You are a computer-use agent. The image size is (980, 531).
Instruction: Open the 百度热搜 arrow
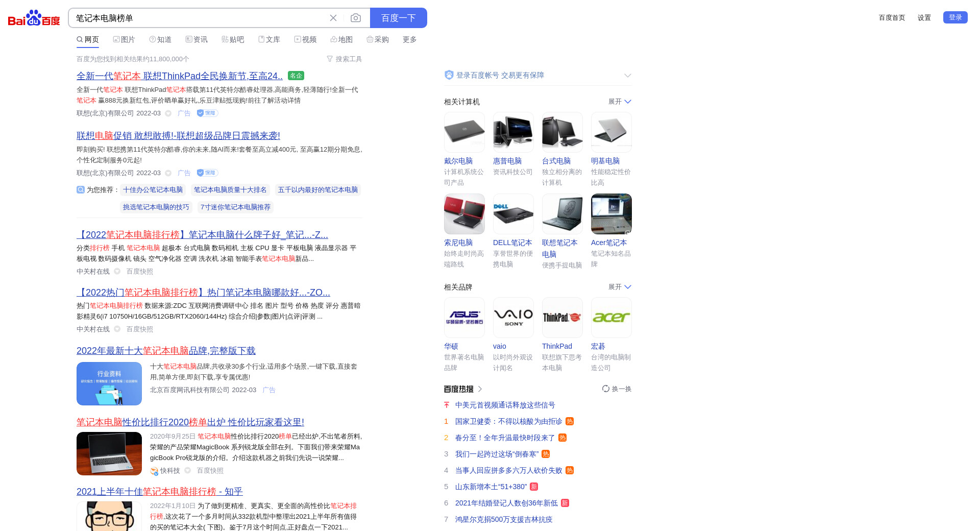(x=480, y=389)
